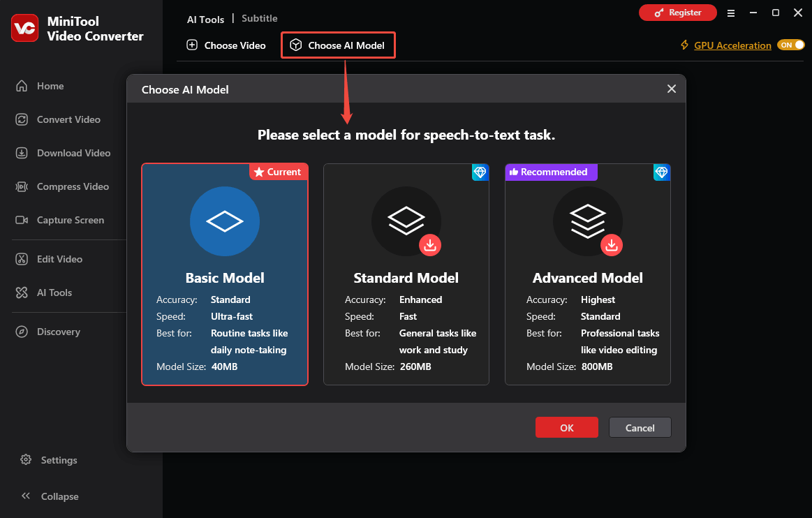Screen dimensions: 812x518
Task: Open the Compress Video section
Action: pyautogui.click(x=62, y=186)
